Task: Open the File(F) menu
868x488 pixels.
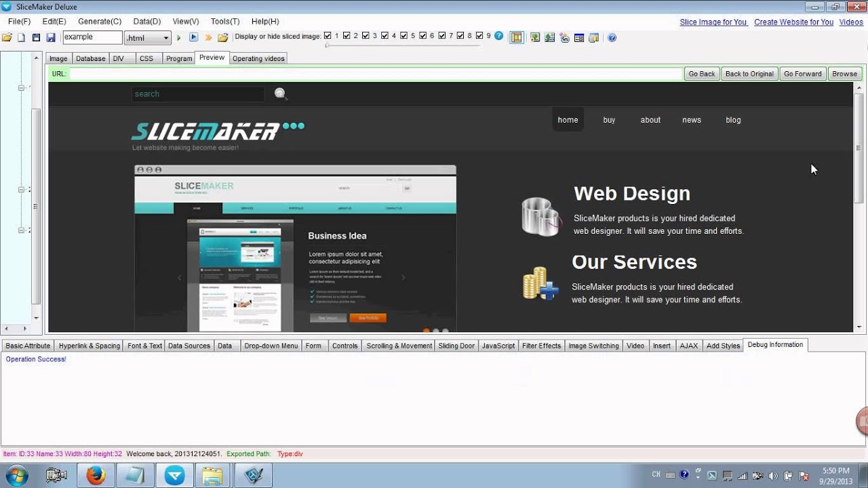Action: (x=19, y=22)
